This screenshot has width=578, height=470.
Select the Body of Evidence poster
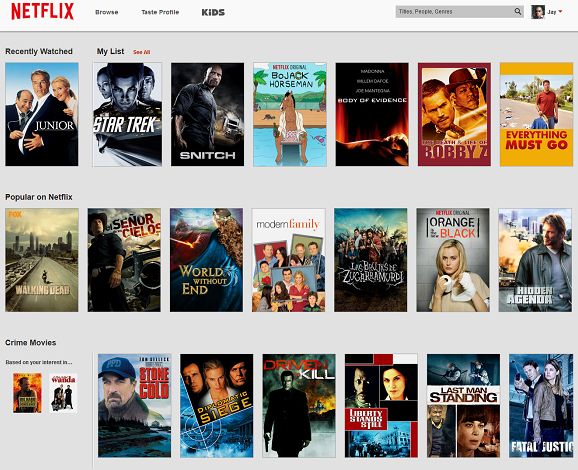point(372,114)
